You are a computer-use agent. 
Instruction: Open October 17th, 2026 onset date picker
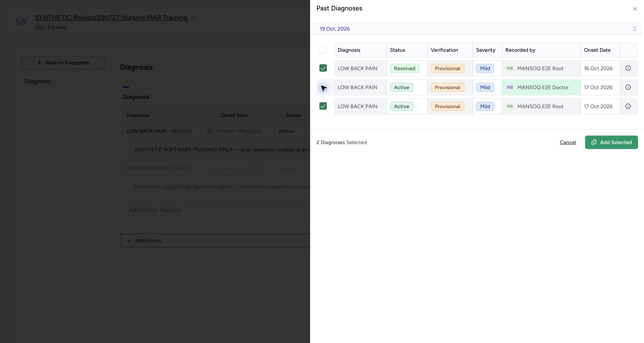(x=234, y=131)
